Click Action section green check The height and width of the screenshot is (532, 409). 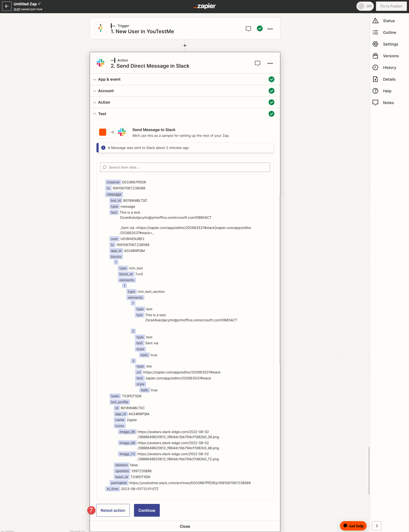pyautogui.click(x=271, y=102)
